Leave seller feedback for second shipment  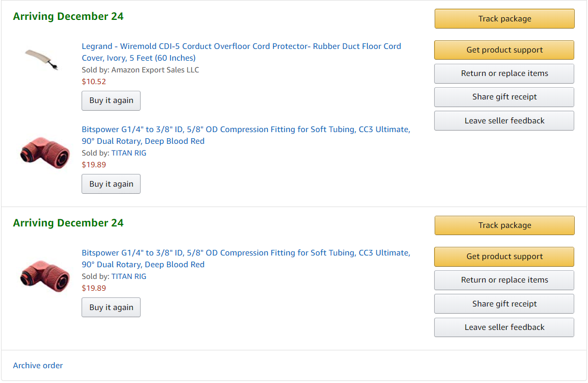coord(504,327)
